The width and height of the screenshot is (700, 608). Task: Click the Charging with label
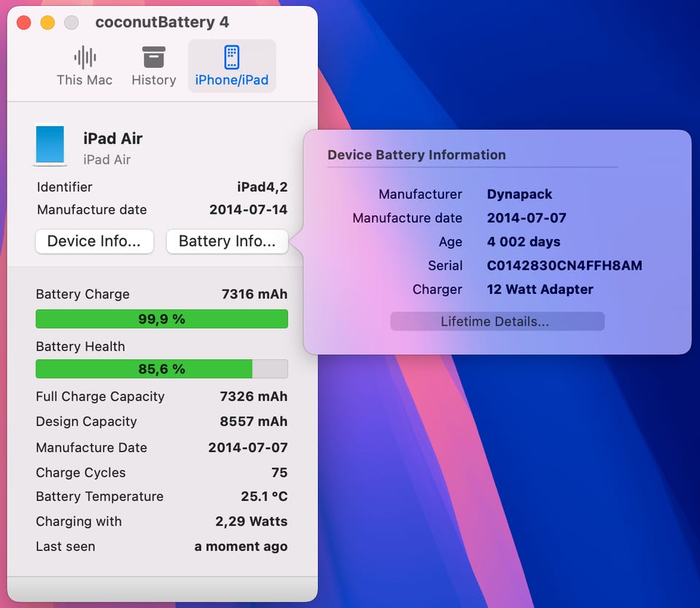tap(79, 521)
